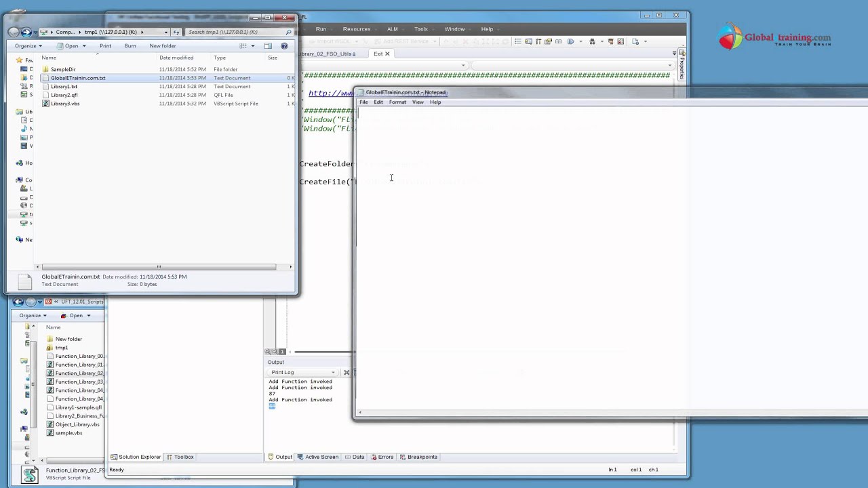868x488 pixels.
Task: Click zoom in magnifier below UFT editor
Action: tap(268, 352)
